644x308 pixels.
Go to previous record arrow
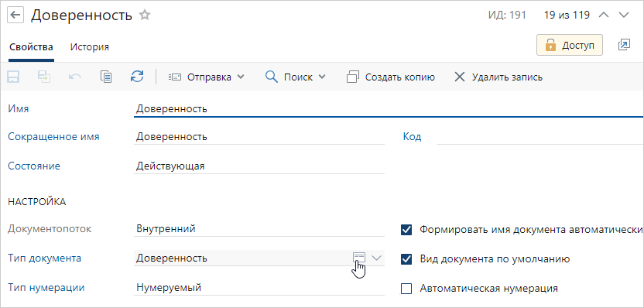point(604,15)
